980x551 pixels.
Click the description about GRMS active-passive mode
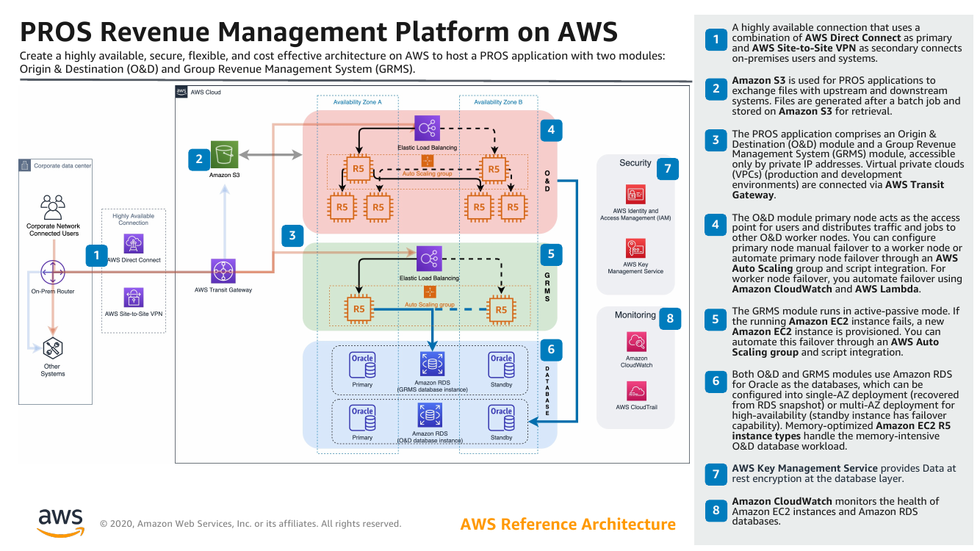pos(846,331)
